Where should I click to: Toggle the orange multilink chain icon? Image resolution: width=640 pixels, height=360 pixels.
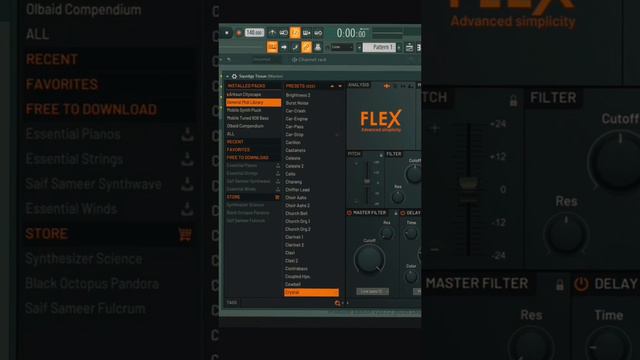click(307, 47)
